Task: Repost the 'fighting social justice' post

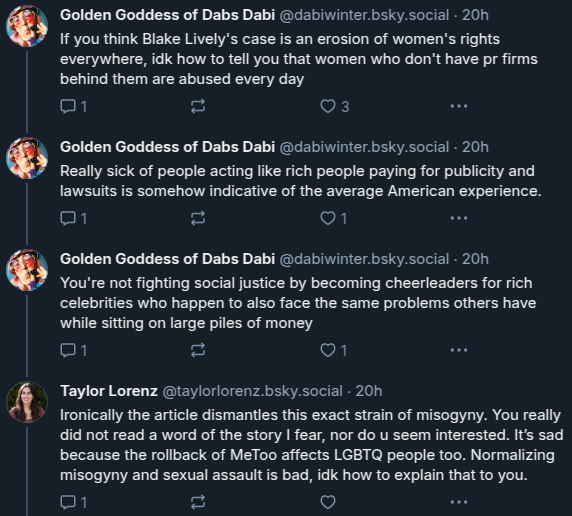Action: coord(198,351)
